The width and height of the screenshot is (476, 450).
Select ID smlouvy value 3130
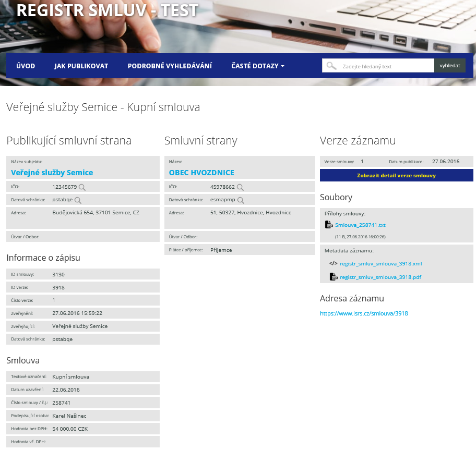click(x=58, y=274)
